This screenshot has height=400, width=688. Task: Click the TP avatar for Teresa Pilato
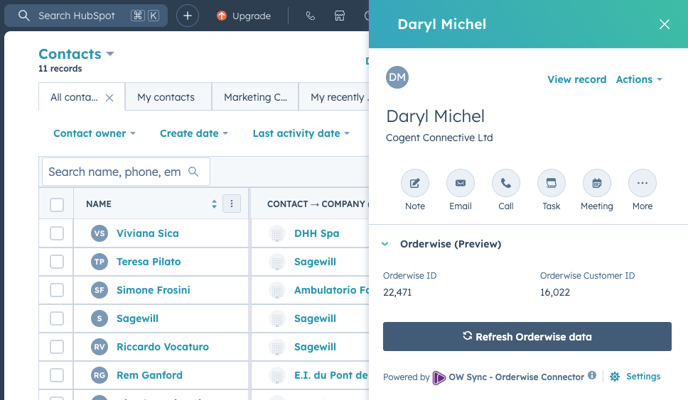[99, 262]
